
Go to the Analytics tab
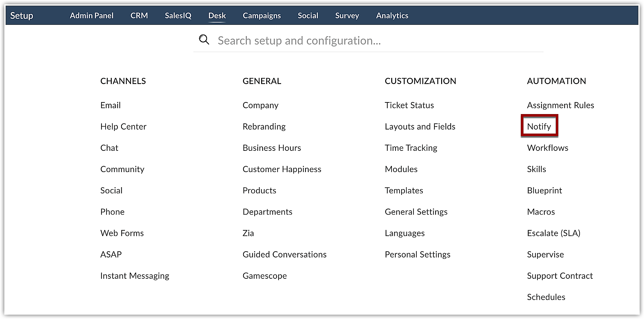tap(392, 15)
